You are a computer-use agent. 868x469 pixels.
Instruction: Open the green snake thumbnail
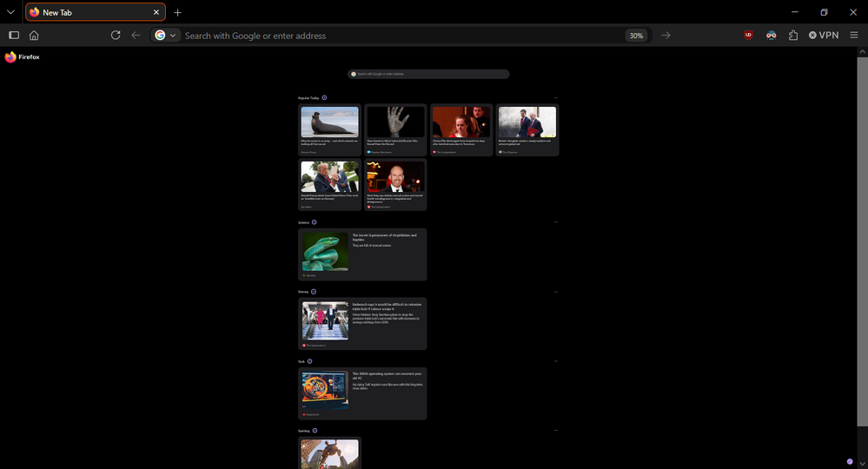pos(326,252)
